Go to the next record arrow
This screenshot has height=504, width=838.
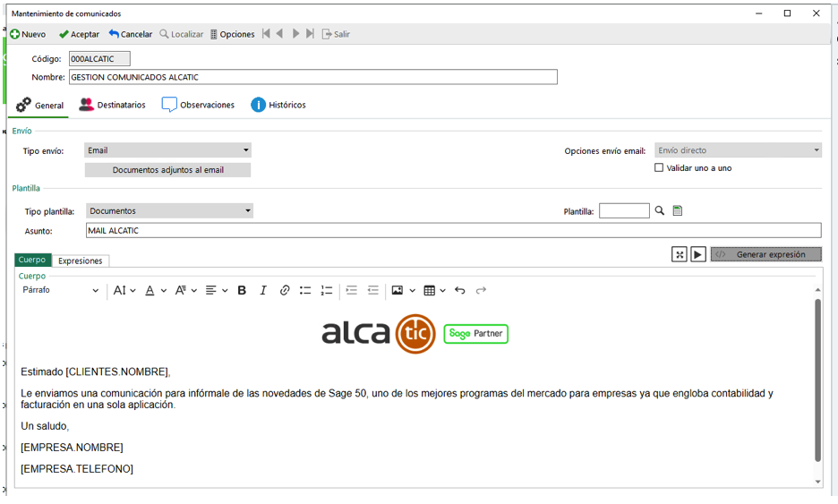tap(295, 34)
